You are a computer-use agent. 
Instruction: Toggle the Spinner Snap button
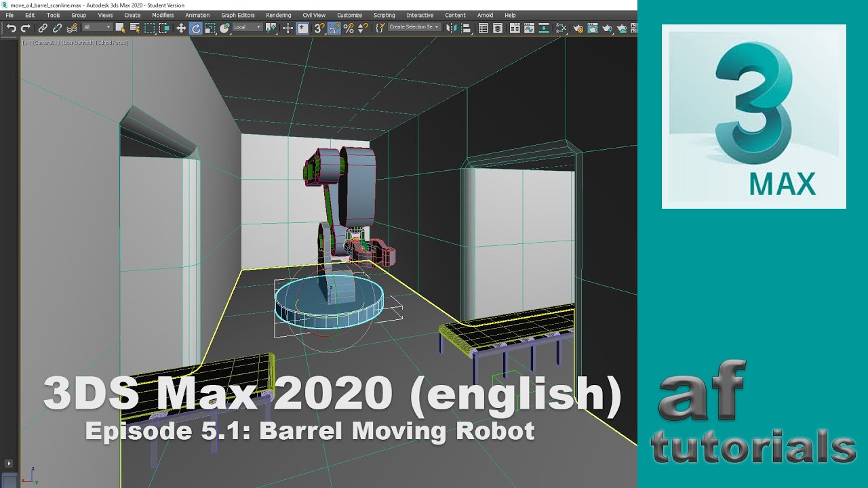[x=363, y=28]
